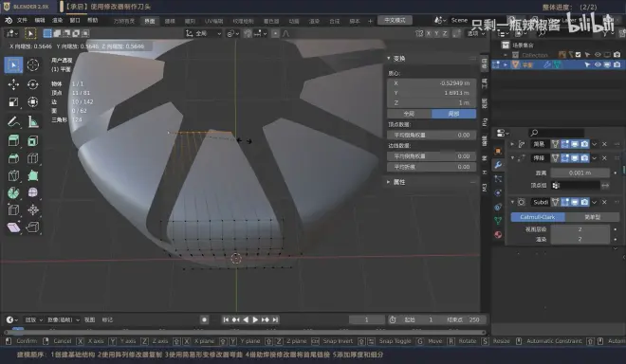Viewport: 626px width, 364px height.
Task: Select the Move tool in the toolbar
Action: pyautogui.click(x=13, y=83)
